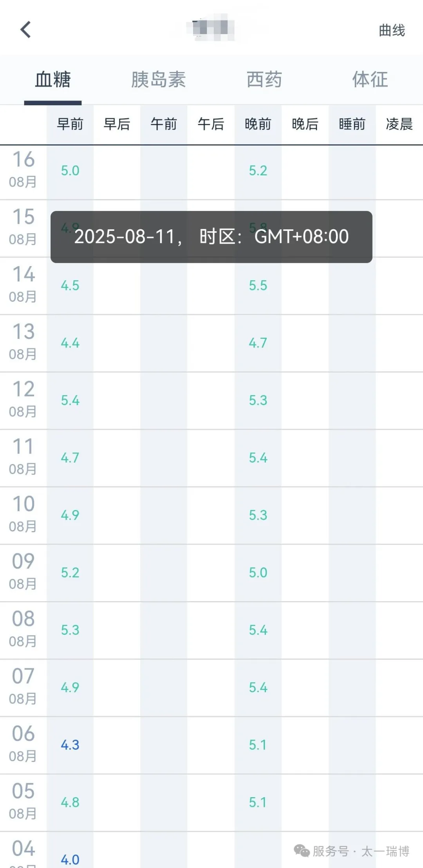
Task: Switch to the 胰岛素 tab
Action: tap(158, 79)
